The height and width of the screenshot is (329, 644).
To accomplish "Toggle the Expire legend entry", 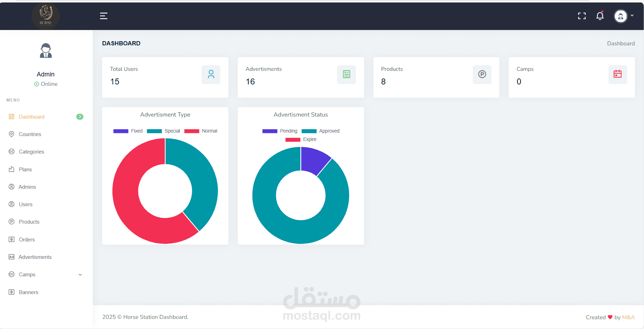I will [x=301, y=139].
